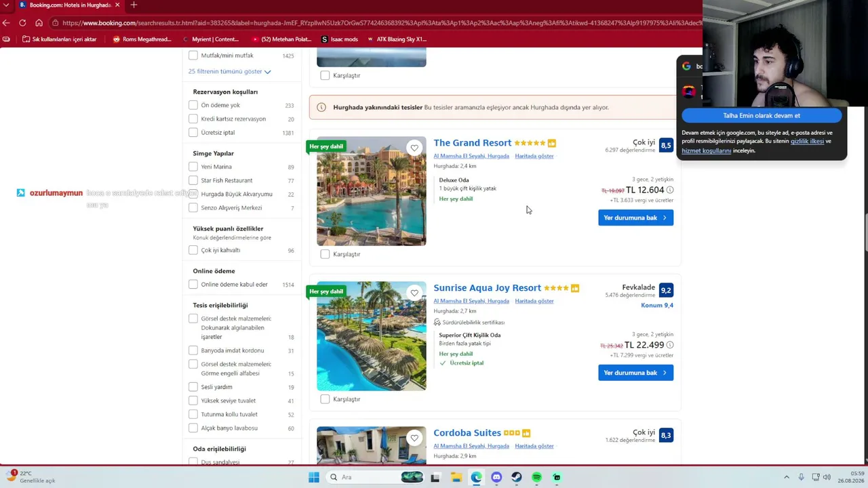Tick the Hurgada Büyük Akvaryumu checkbox
The width and height of the screenshot is (868, 488).
click(193, 194)
